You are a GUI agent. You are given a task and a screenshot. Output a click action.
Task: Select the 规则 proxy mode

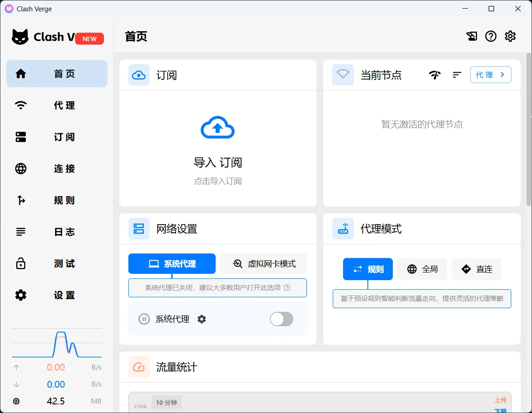[368, 269]
